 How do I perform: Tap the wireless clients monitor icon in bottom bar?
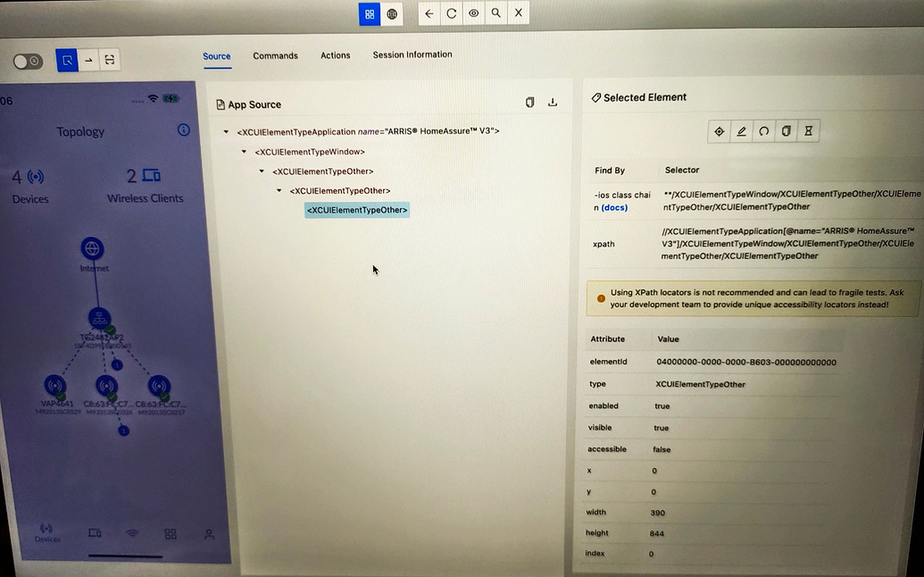(x=95, y=533)
